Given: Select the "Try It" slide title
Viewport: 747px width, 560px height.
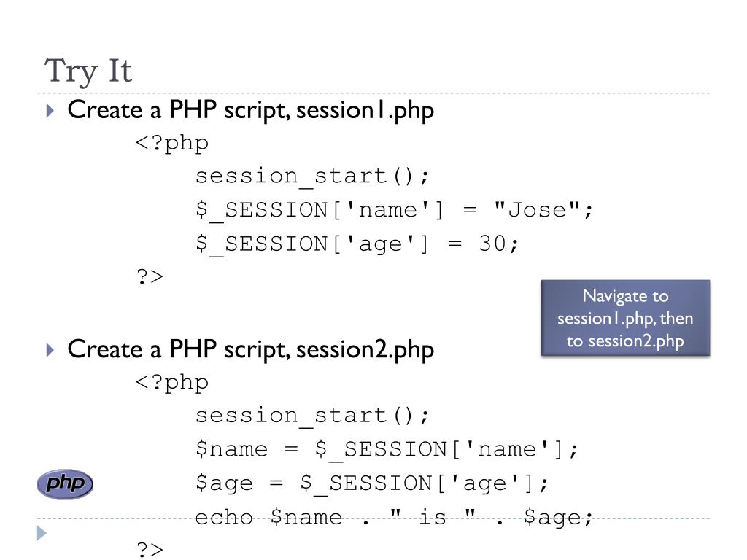Looking at the screenshot, I should click(x=88, y=71).
